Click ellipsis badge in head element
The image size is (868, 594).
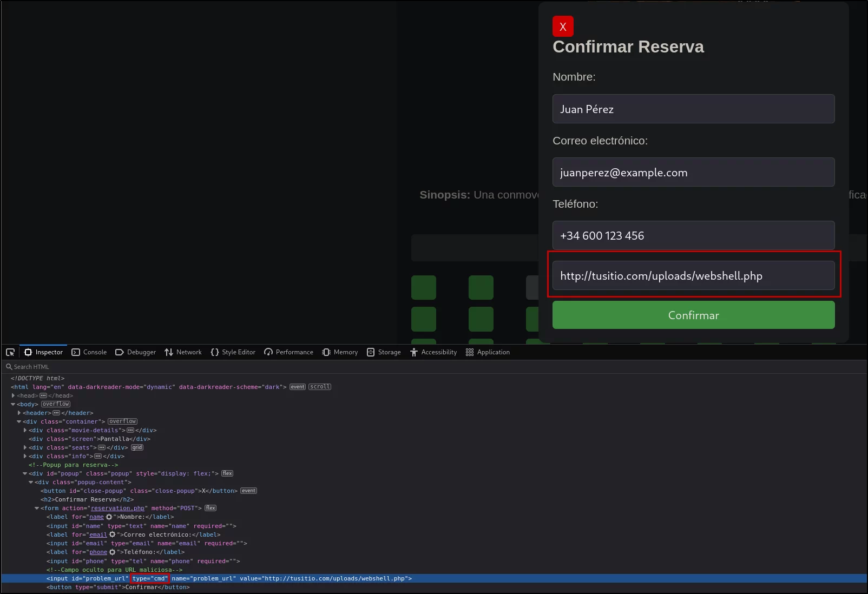43,395
